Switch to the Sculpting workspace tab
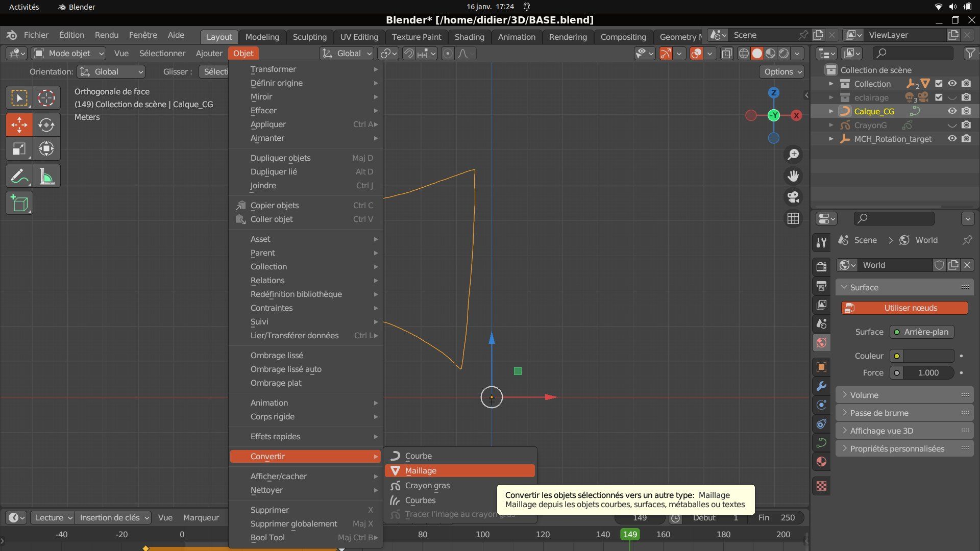The width and height of the screenshot is (980, 551). 309,37
